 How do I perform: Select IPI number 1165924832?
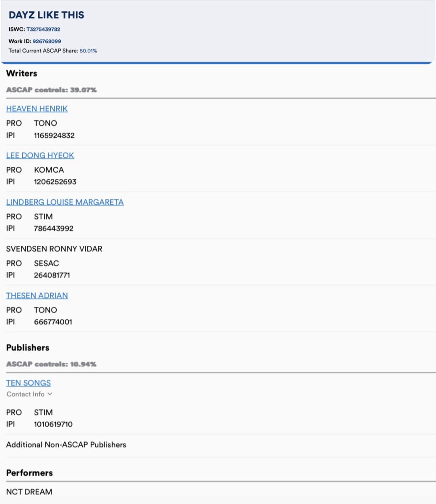(54, 136)
